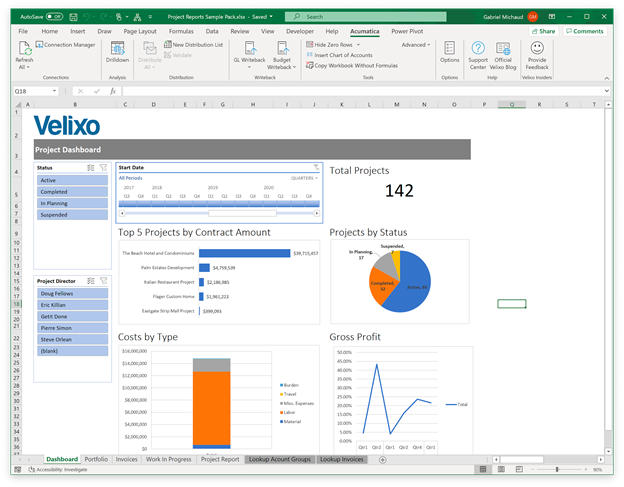Toggle the Suspended slicer item

coord(72,215)
